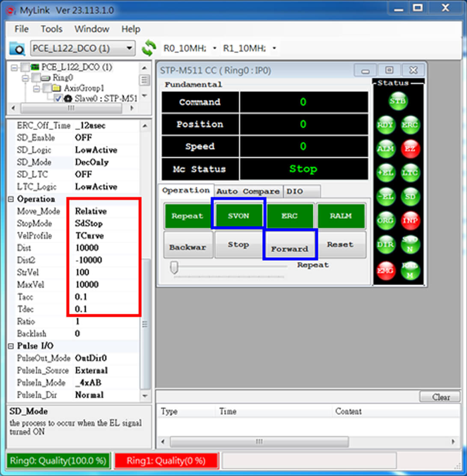This screenshot has width=467, height=476.
Task: Toggle the Slave0 STP-M51 checkbox
Action: [58, 99]
